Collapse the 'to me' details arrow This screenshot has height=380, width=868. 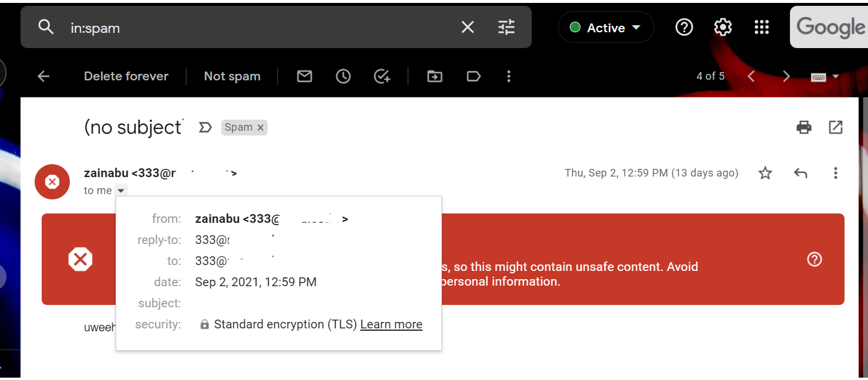pyautogui.click(x=120, y=190)
